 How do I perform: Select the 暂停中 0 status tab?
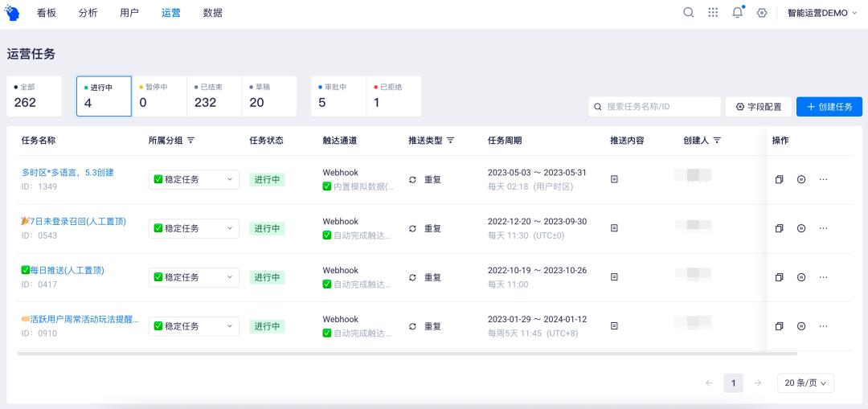pos(159,96)
